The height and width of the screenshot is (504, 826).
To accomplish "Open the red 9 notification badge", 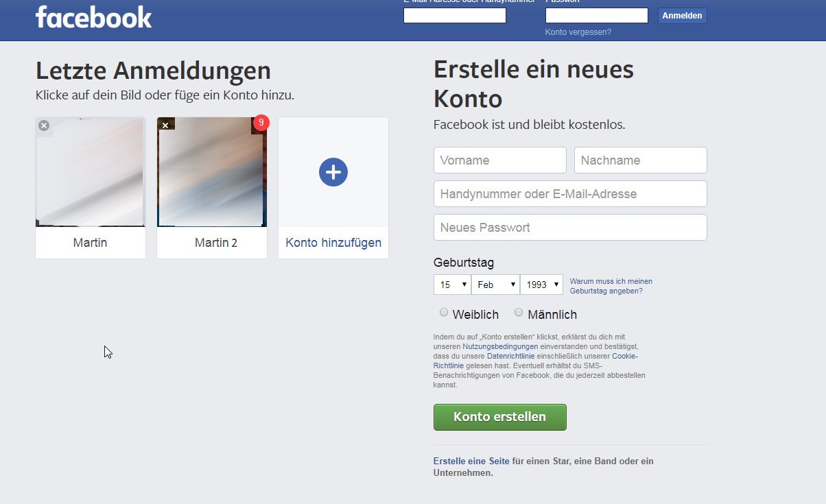I will tap(261, 123).
